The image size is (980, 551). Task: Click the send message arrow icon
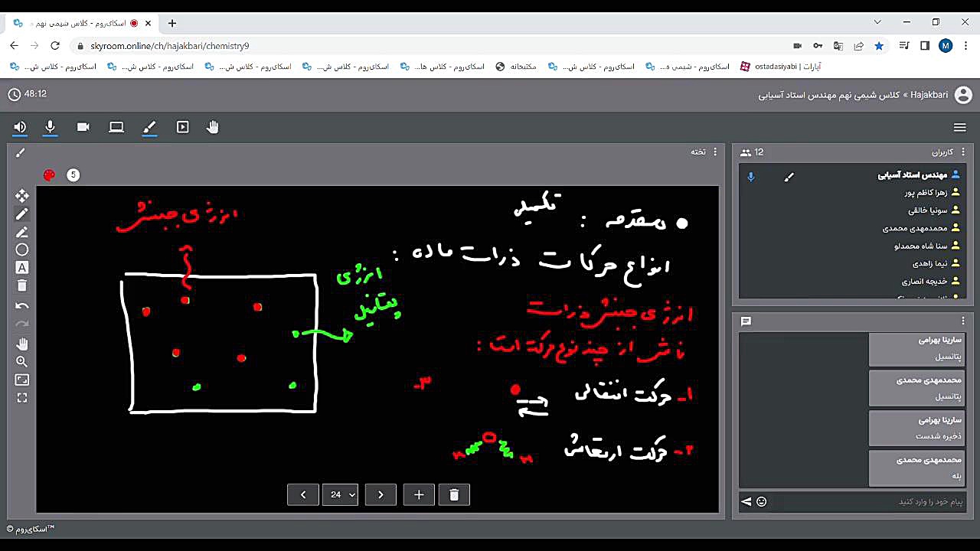click(746, 501)
